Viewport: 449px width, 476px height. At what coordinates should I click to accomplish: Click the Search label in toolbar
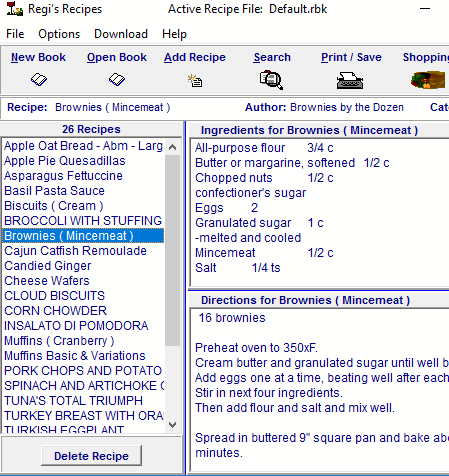click(272, 57)
